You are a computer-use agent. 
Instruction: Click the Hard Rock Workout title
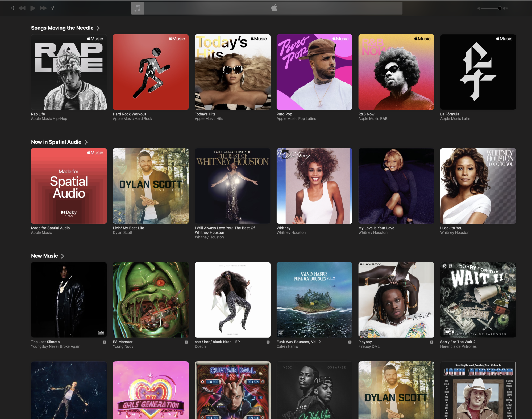click(x=130, y=114)
